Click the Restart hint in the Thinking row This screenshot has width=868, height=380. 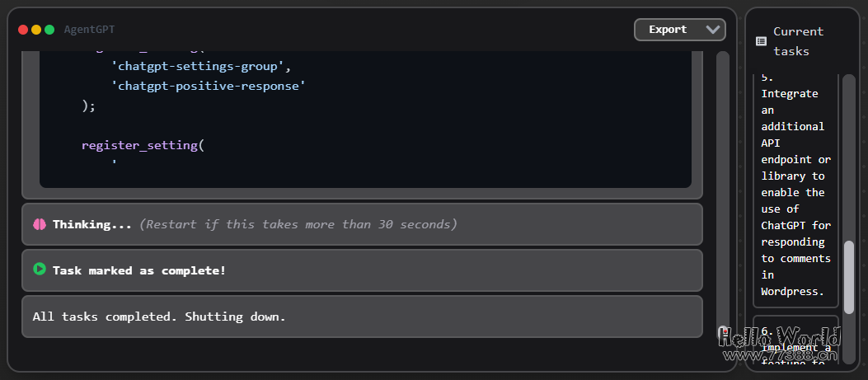(298, 224)
